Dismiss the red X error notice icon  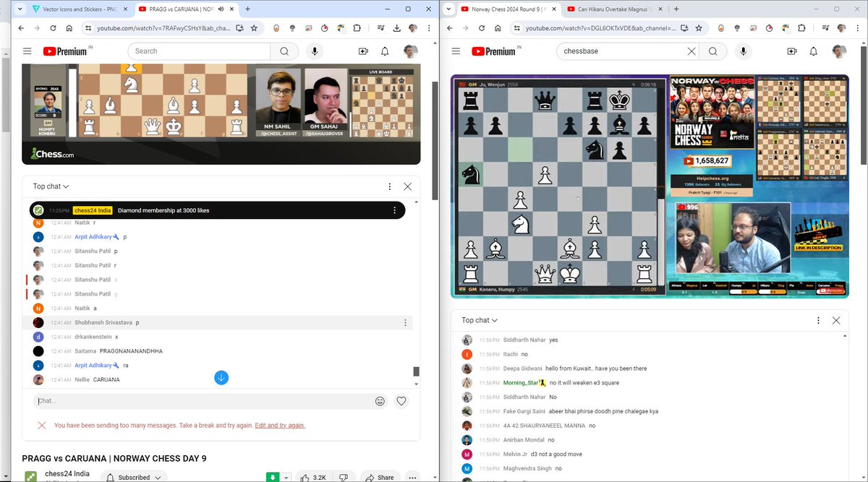tap(42, 426)
